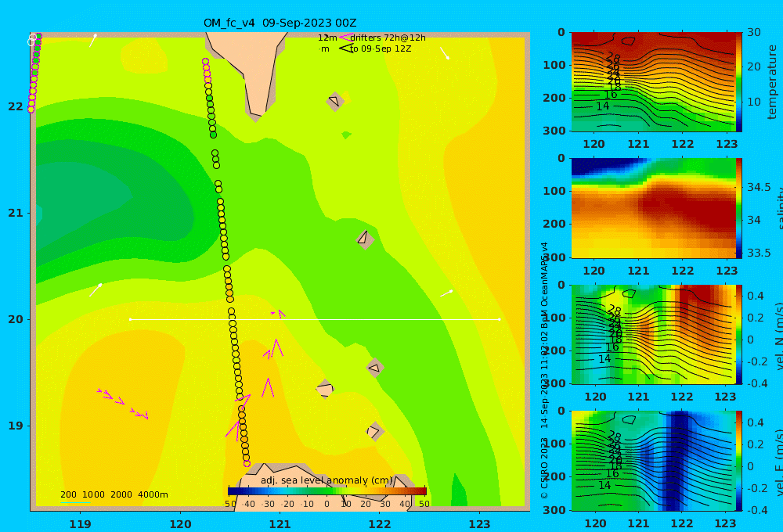This screenshot has height=532, width=783.
Task: Click the magenta drifter arrow legend symbol
Action: (345, 38)
